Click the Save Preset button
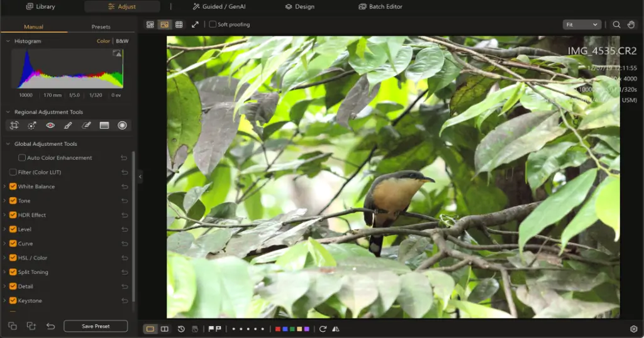Image resolution: width=644 pixels, height=338 pixels. 96,326
